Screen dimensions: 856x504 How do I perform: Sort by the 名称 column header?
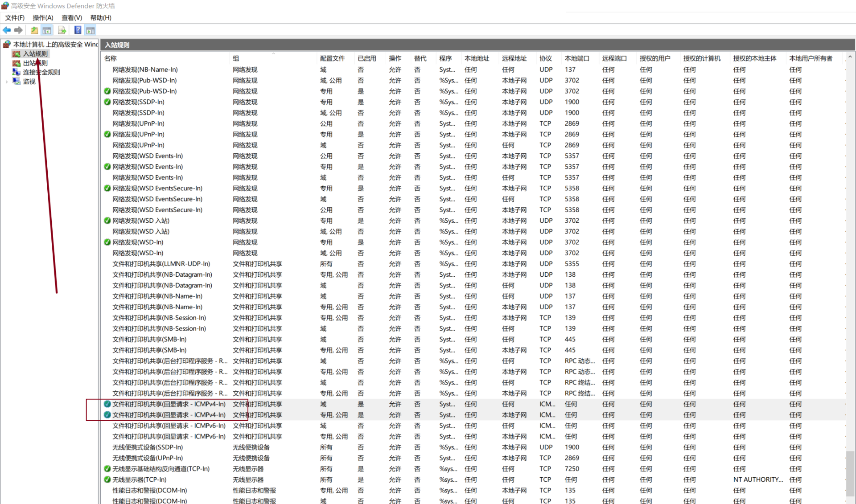111,58
